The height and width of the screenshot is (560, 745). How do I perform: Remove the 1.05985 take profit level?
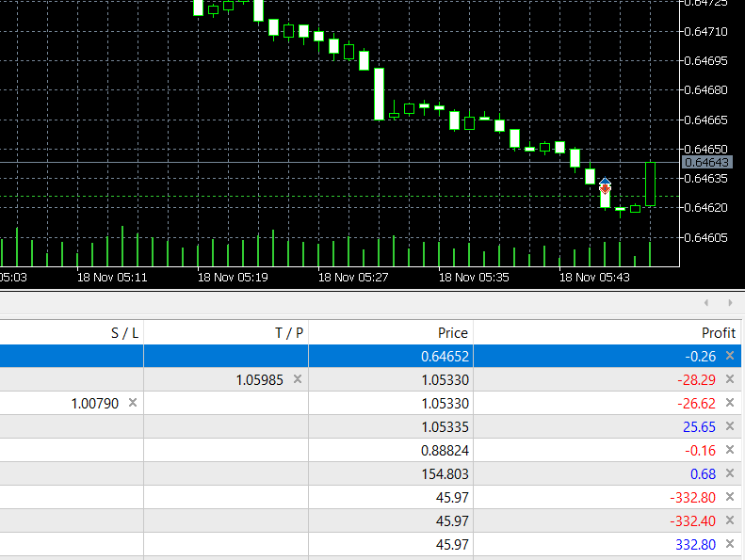pyautogui.click(x=298, y=379)
